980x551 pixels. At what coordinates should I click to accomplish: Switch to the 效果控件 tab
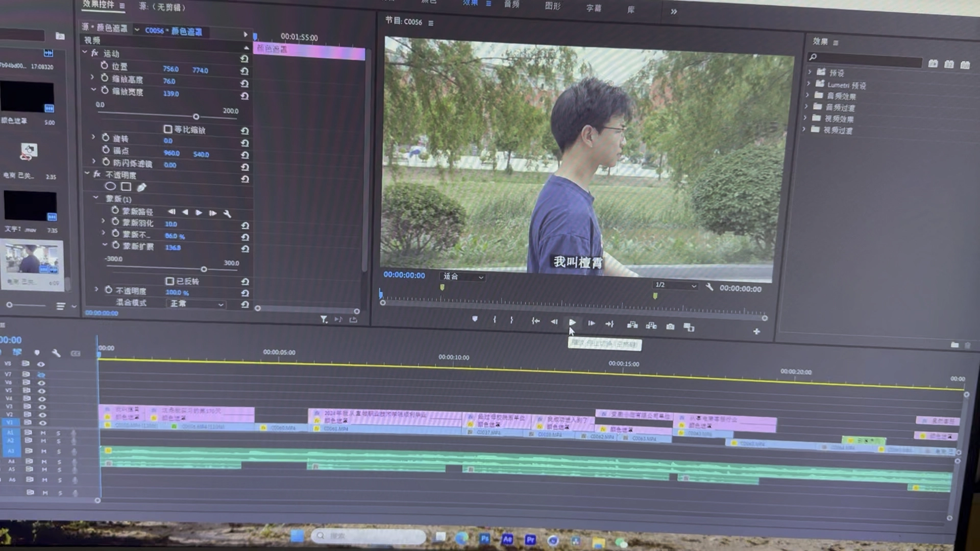(99, 4)
